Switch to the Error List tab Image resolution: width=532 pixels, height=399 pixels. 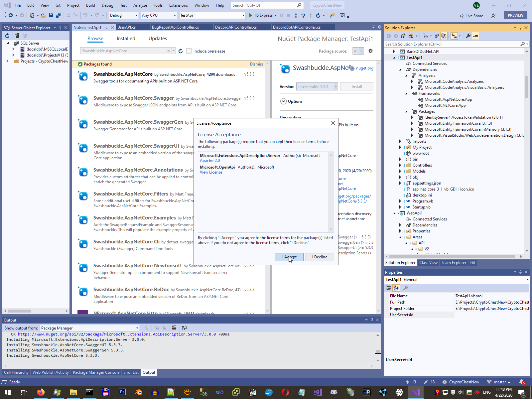pyautogui.click(x=131, y=372)
